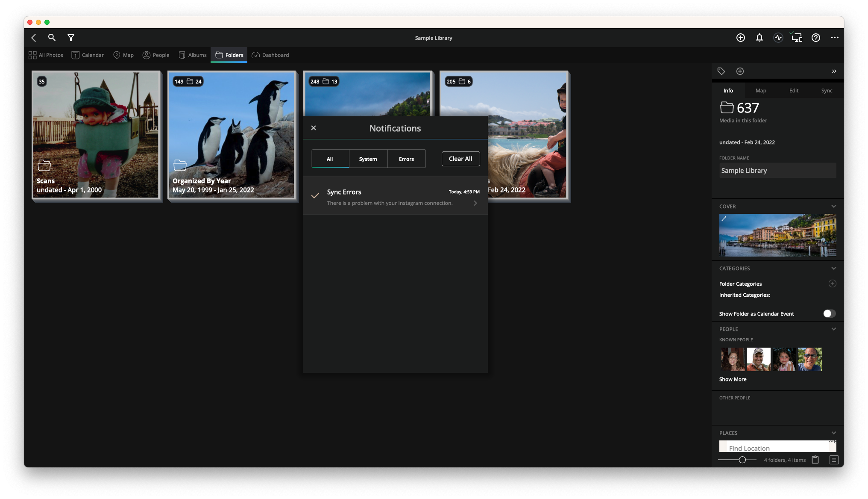Collapse the COVER section

(834, 206)
